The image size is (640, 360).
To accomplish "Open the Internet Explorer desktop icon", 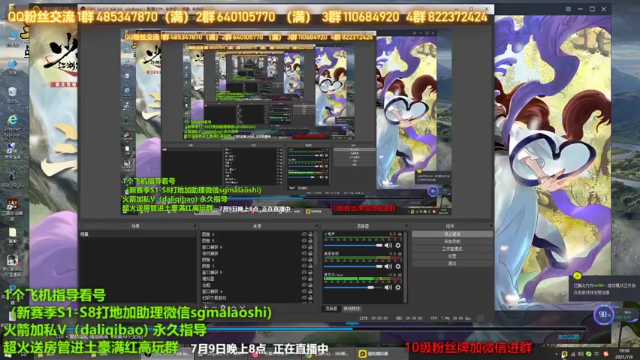I will (12, 125).
